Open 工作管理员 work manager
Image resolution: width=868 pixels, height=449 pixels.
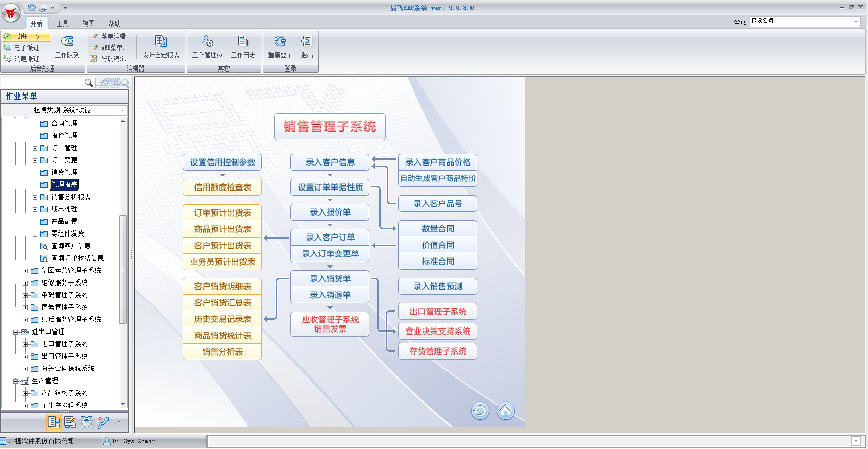point(207,48)
